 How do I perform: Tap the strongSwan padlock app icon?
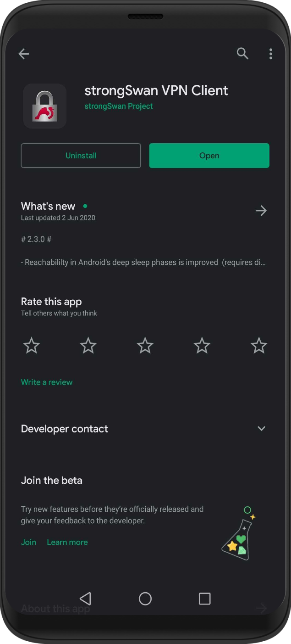coord(44,106)
